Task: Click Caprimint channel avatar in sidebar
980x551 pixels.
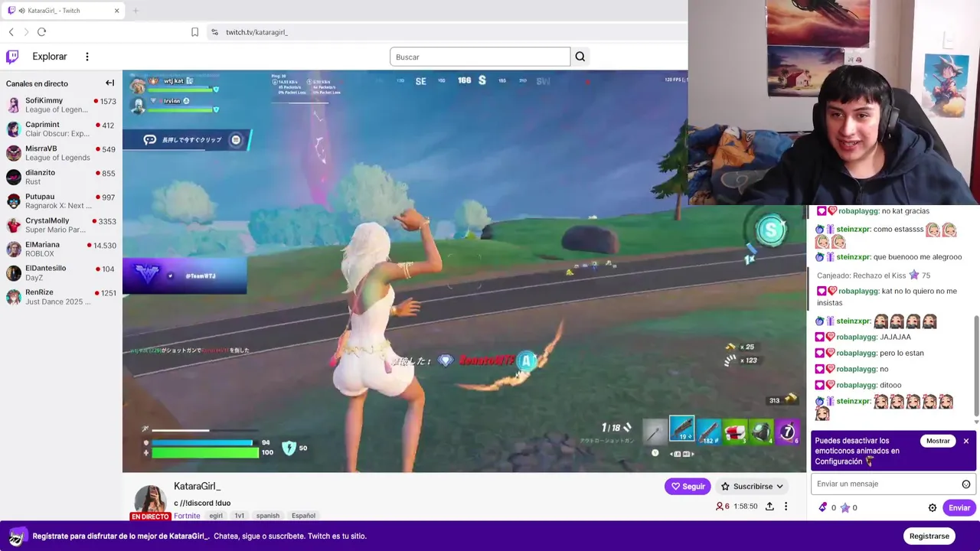Action: (x=14, y=129)
